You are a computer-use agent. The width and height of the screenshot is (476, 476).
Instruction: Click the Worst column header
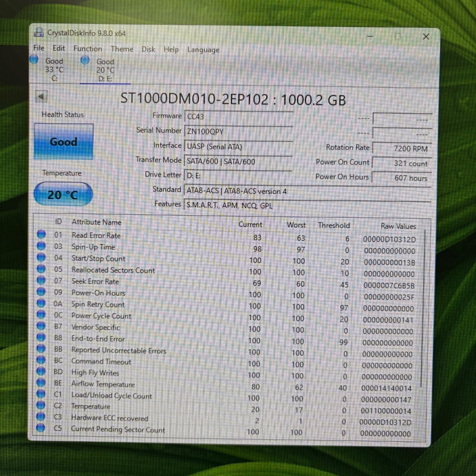(x=296, y=225)
